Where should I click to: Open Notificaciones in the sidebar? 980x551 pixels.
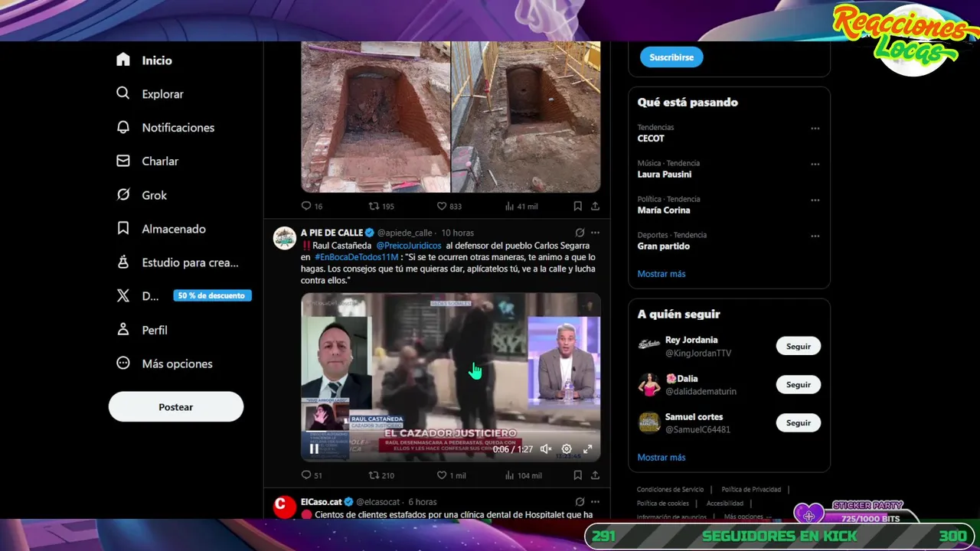coord(165,128)
